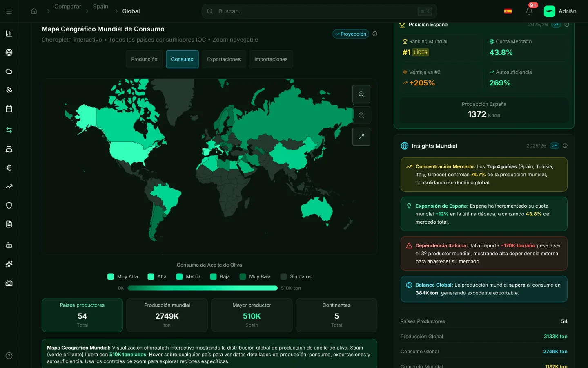Screen dimensions: 588x368
Task: Open the robot assistant sidebar icon
Action: coord(9,245)
